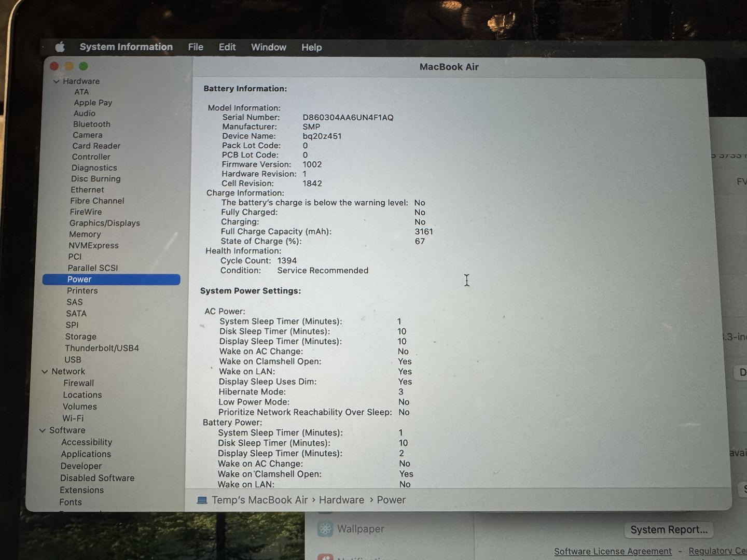Select Ethernet in the sidebar

(x=87, y=190)
